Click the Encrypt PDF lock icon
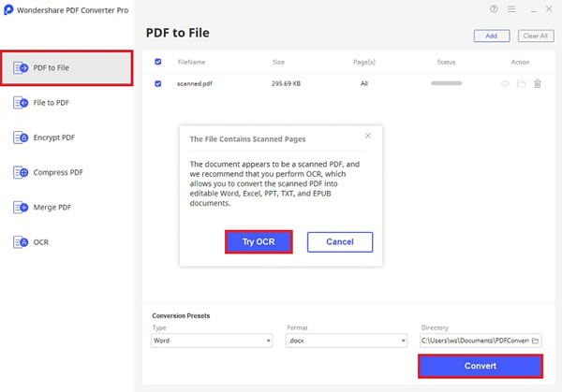The height and width of the screenshot is (392, 562). (21, 138)
